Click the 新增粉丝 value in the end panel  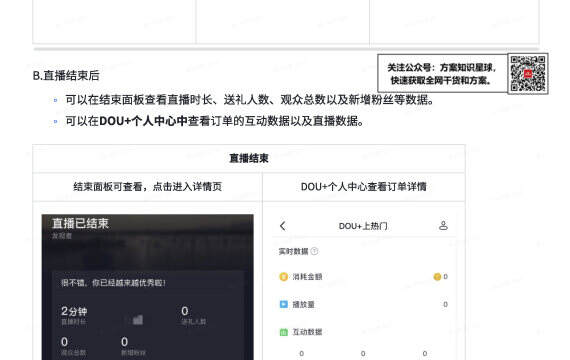[124, 342]
